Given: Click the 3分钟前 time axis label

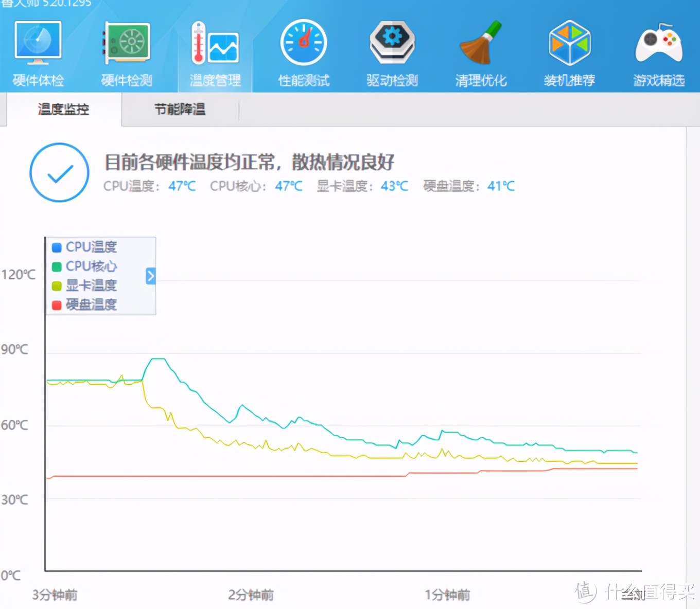Looking at the screenshot, I should click(55, 595).
